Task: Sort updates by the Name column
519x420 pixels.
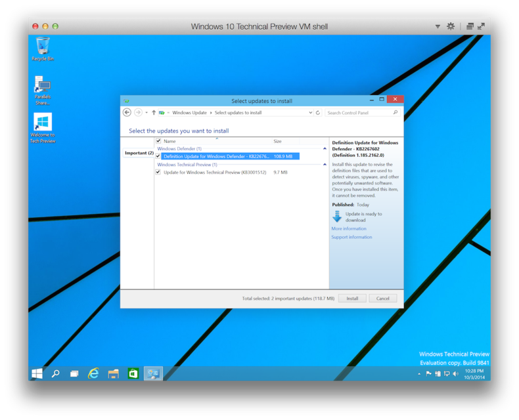Action: (x=169, y=141)
